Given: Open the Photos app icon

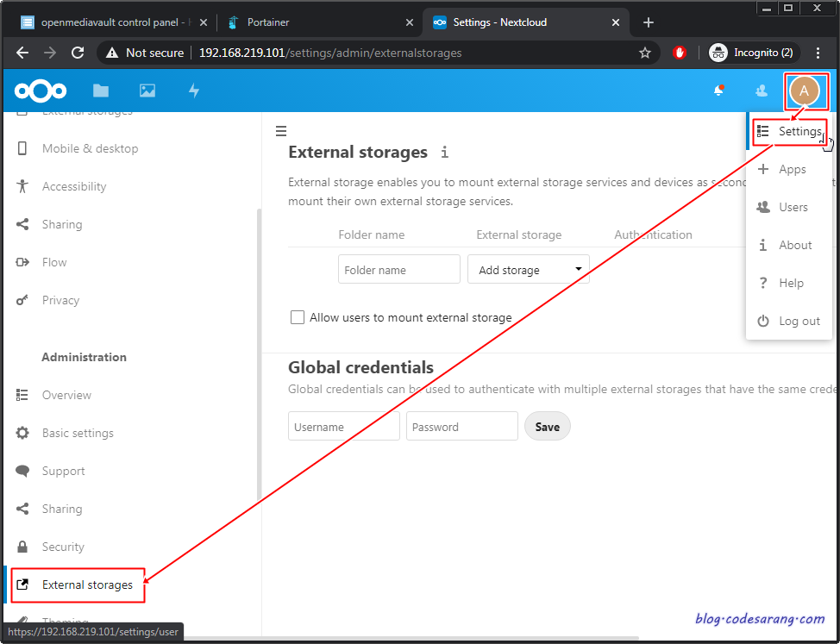Looking at the screenshot, I should point(147,91).
